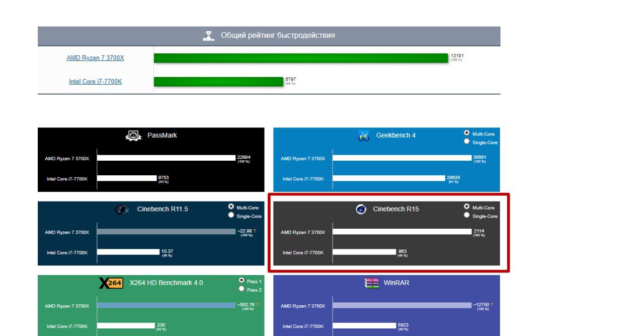Click 'Intel Core i7-7700K' label in WinRAR
The width and height of the screenshot is (644, 336).
pos(303,326)
